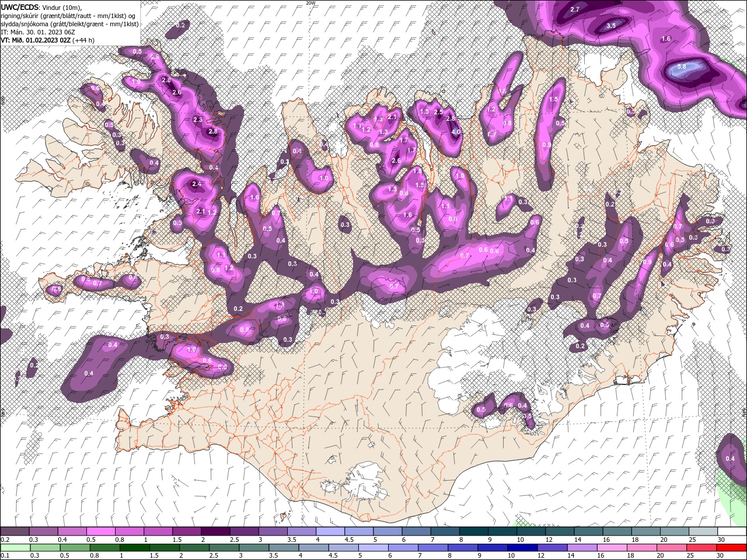The height and width of the screenshot is (560, 747).
Task: Select the 0.8 label under the upper legend row
Action: click(120, 540)
